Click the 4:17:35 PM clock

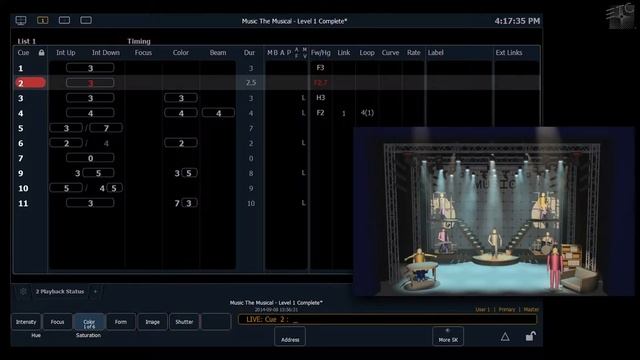point(517,21)
